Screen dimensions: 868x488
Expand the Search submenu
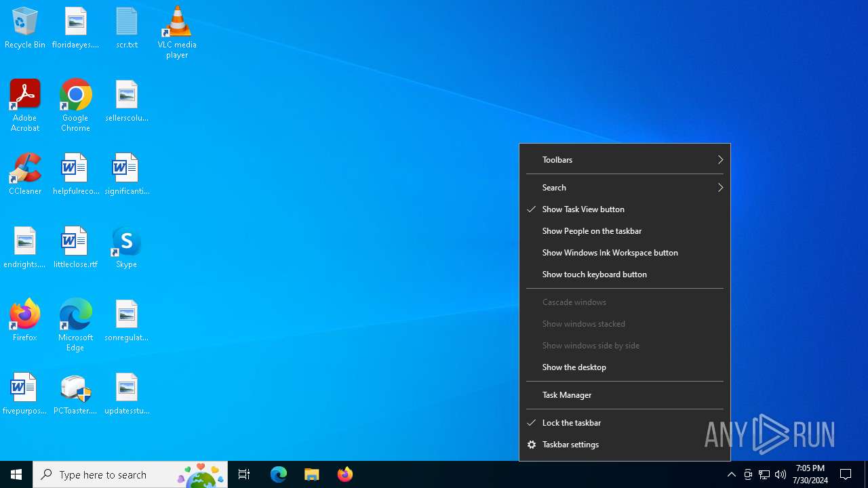click(x=625, y=188)
